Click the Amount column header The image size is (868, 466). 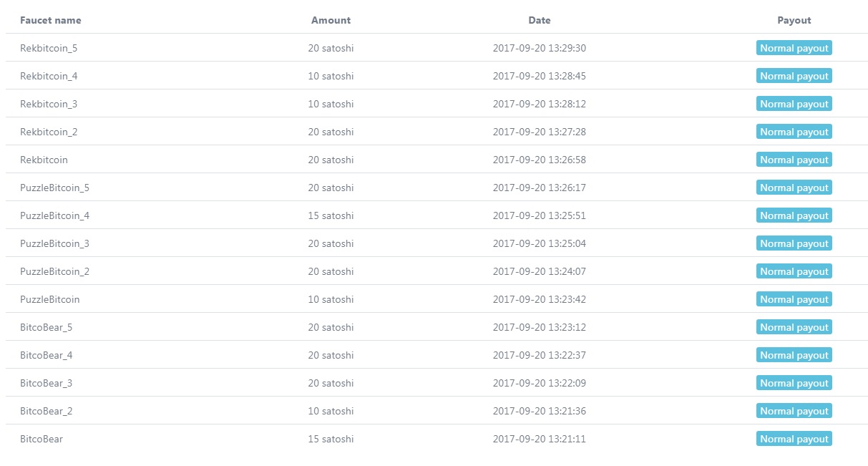click(x=331, y=20)
